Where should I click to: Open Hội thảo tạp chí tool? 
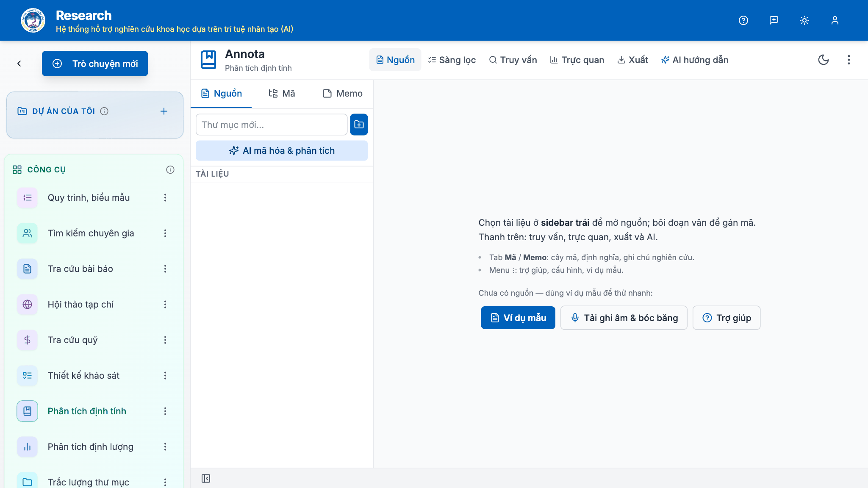point(80,304)
